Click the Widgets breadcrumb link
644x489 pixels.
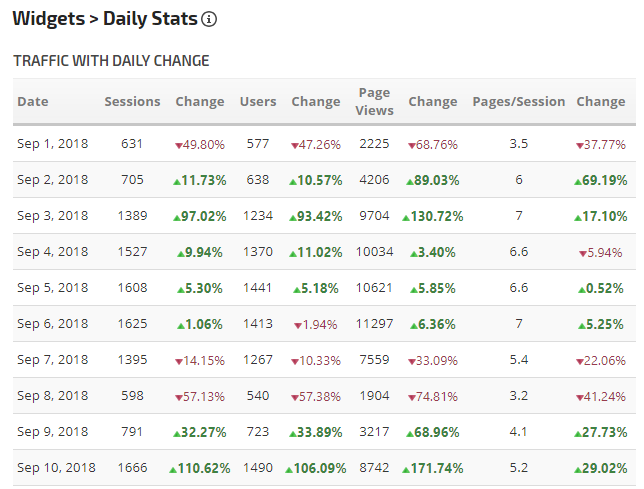[x=47, y=19]
